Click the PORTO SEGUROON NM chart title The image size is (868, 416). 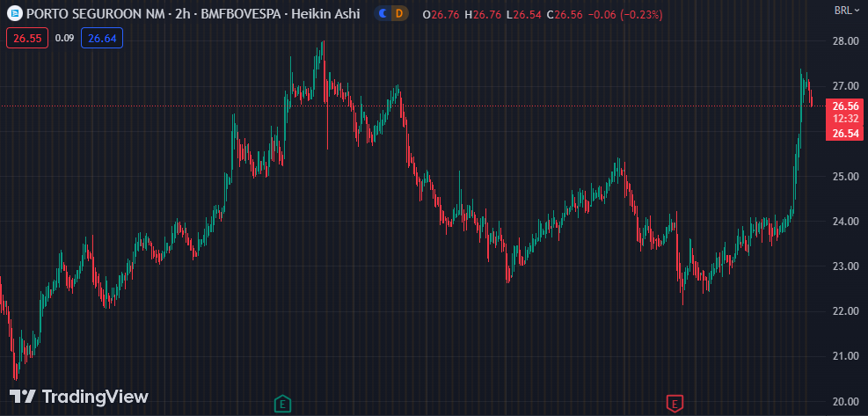[98, 13]
